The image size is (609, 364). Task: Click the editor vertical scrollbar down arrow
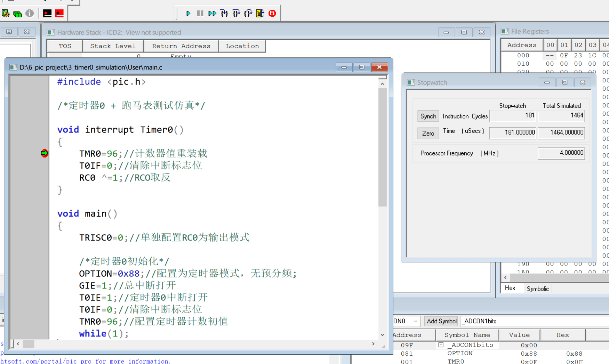[x=382, y=335]
